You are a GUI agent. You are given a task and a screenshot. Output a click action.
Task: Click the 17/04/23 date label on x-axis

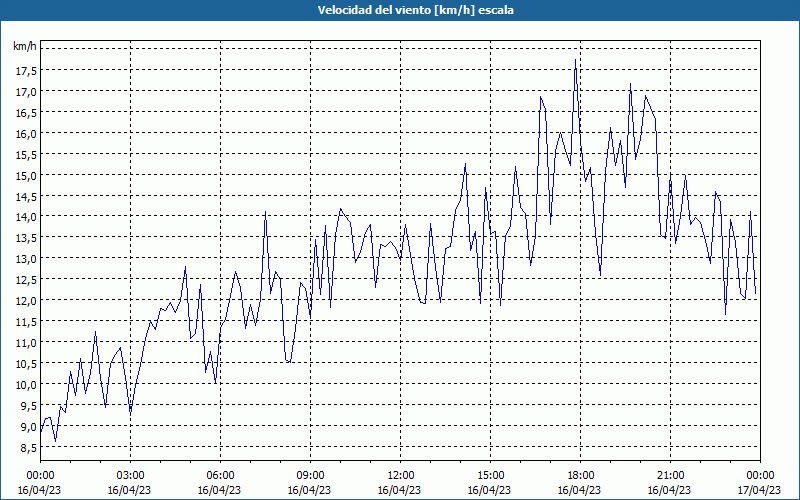(759, 490)
